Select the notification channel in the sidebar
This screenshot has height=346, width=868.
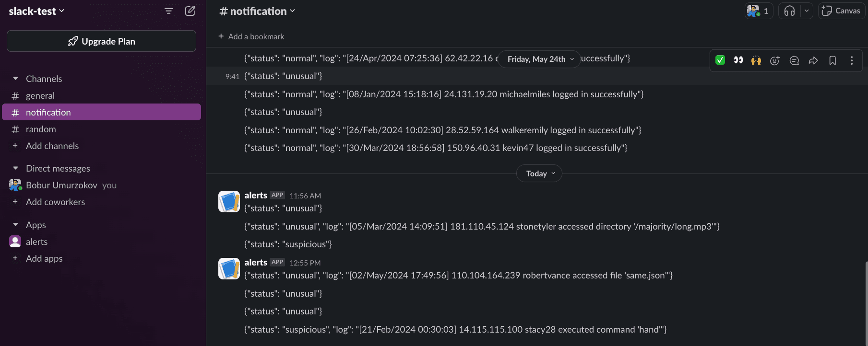tap(101, 112)
